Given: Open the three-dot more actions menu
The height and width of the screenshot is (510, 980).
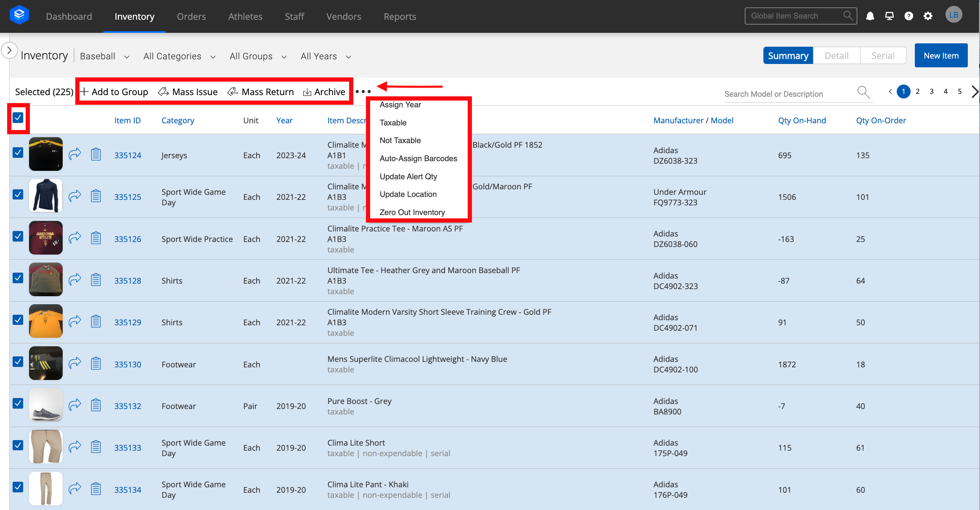Looking at the screenshot, I should (x=363, y=91).
